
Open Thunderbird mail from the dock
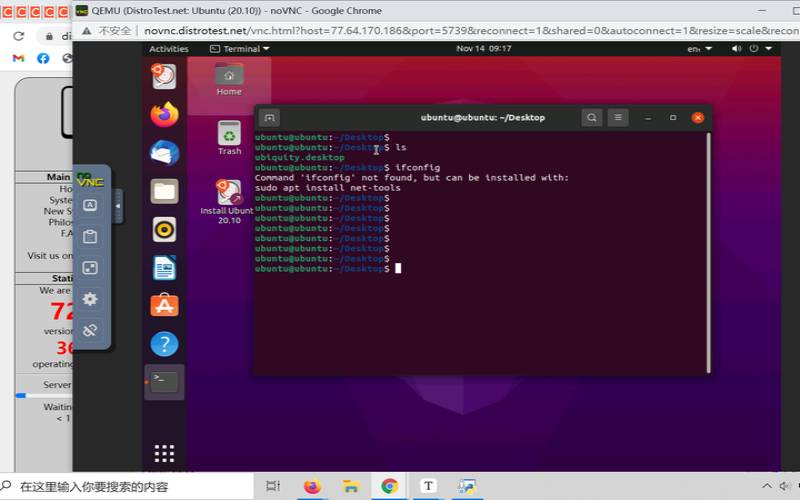(164, 153)
